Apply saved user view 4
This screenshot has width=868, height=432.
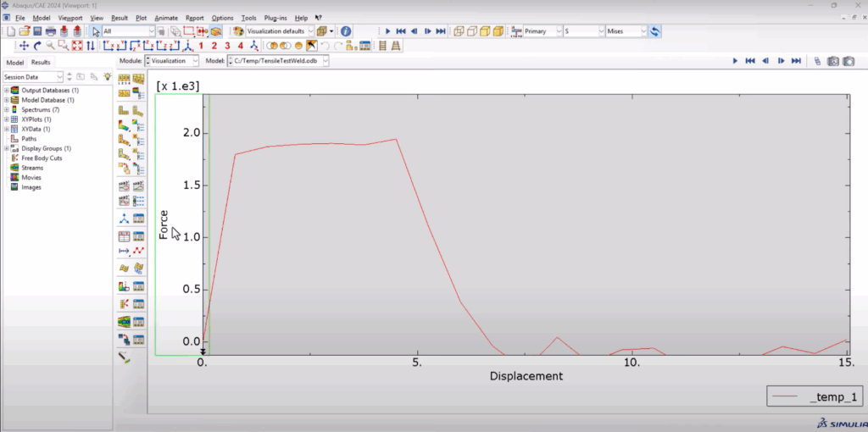click(240, 46)
